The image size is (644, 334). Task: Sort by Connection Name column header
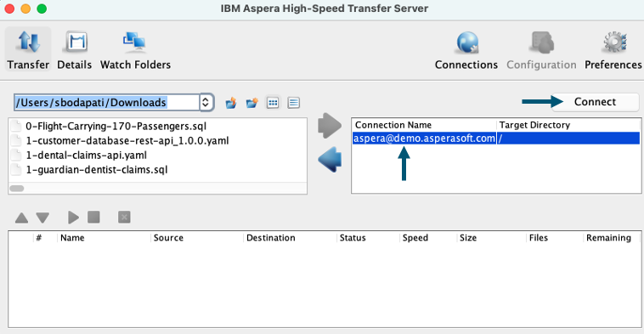(x=424, y=125)
